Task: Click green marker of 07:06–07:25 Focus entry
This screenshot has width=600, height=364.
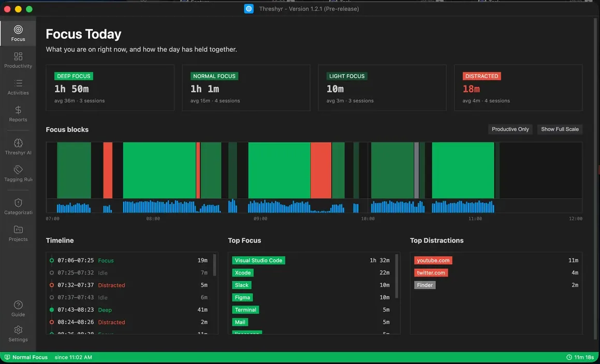Action: (52, 261)
